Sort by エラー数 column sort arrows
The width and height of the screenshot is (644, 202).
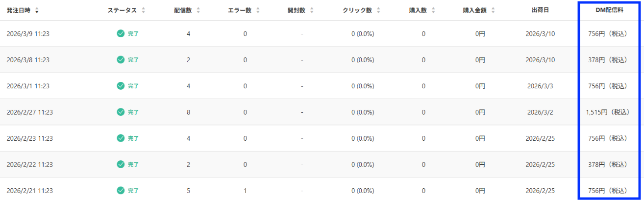[258, 10]
